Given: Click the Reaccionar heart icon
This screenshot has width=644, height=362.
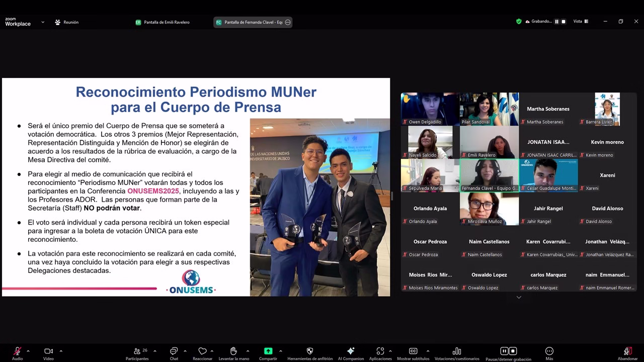Looking at the screenshot, I should (x=202, y=351).
